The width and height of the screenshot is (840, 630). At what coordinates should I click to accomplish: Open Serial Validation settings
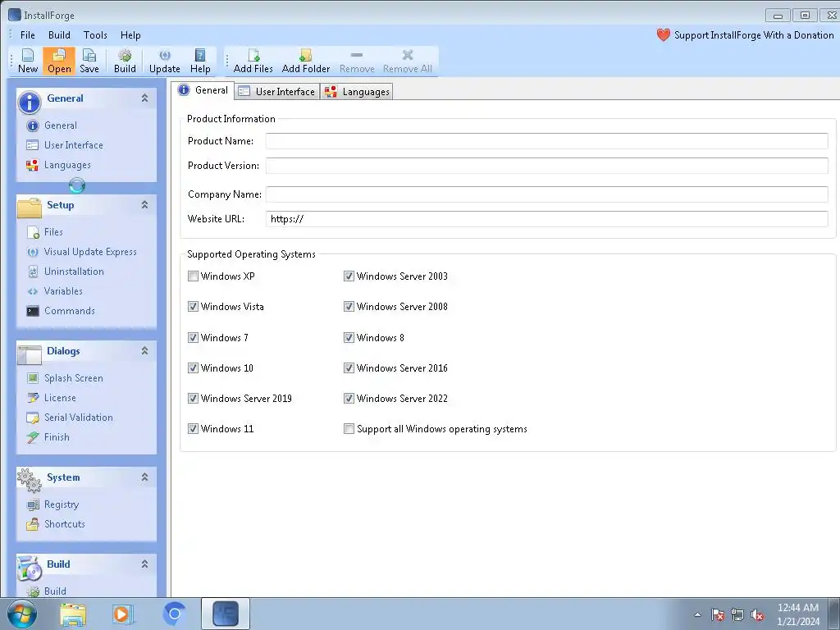click(x=70, y=418)
